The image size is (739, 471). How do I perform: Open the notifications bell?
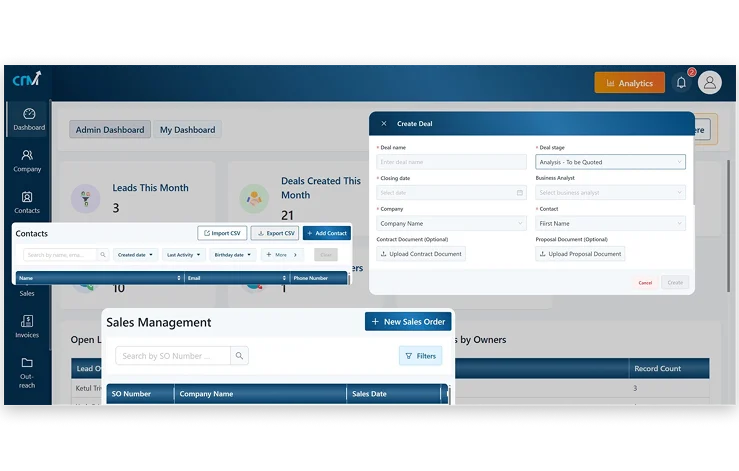tap(681, 83)
